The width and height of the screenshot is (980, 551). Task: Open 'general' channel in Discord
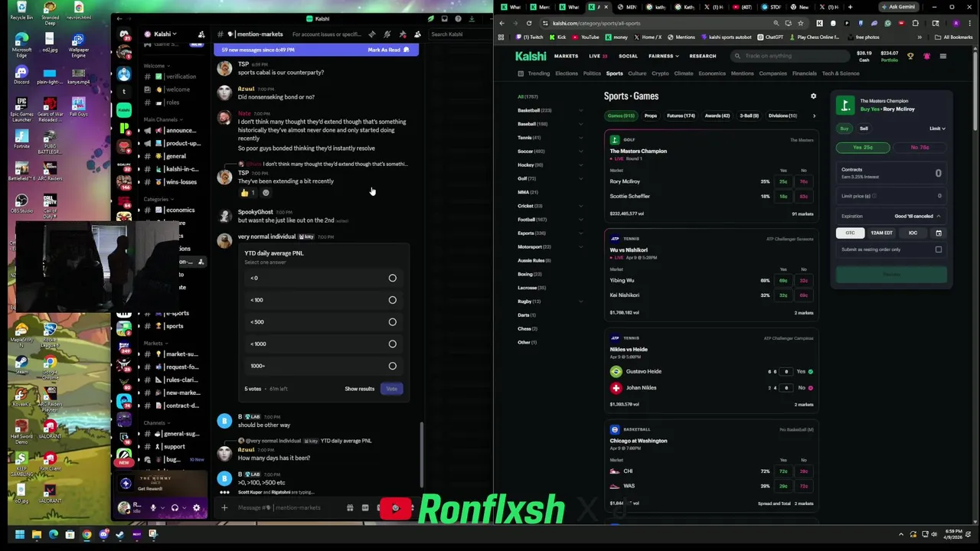coord(175,156)
